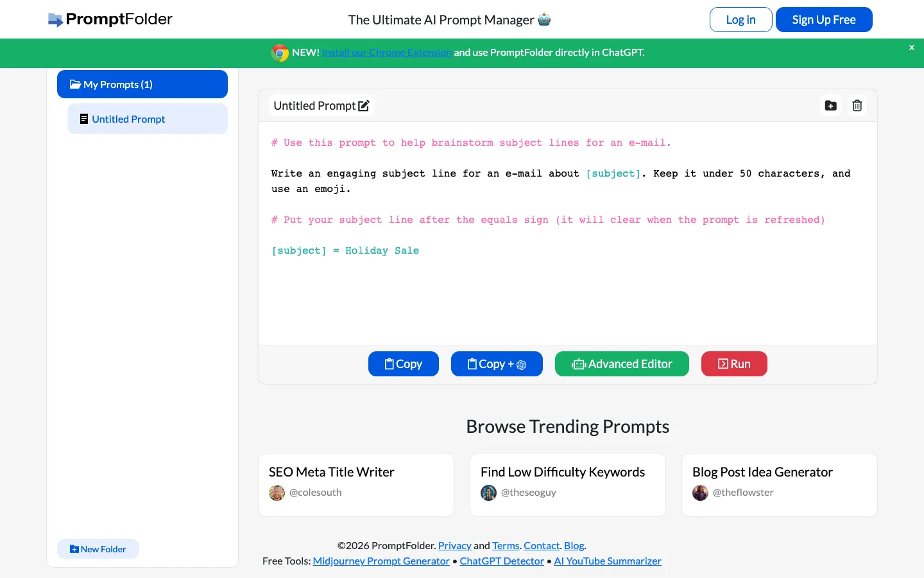Click the Log in button
Viewport: 924px width, 578px height.
click(x=740, y=19)
